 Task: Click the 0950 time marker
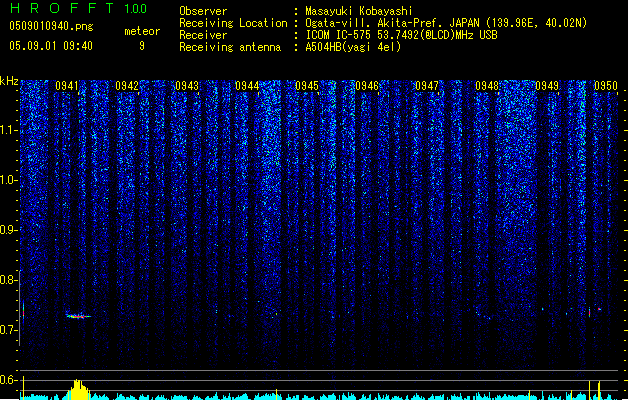[x=606, y=86]
